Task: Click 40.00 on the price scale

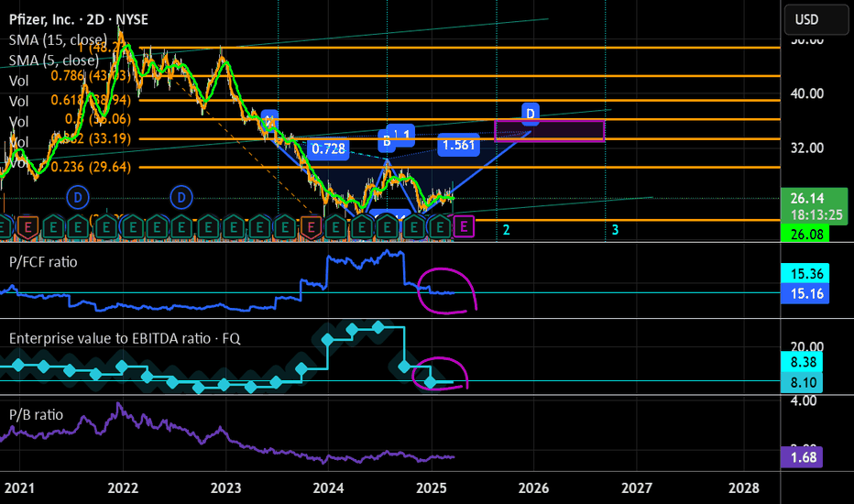Action: click(x=806, y=93)
